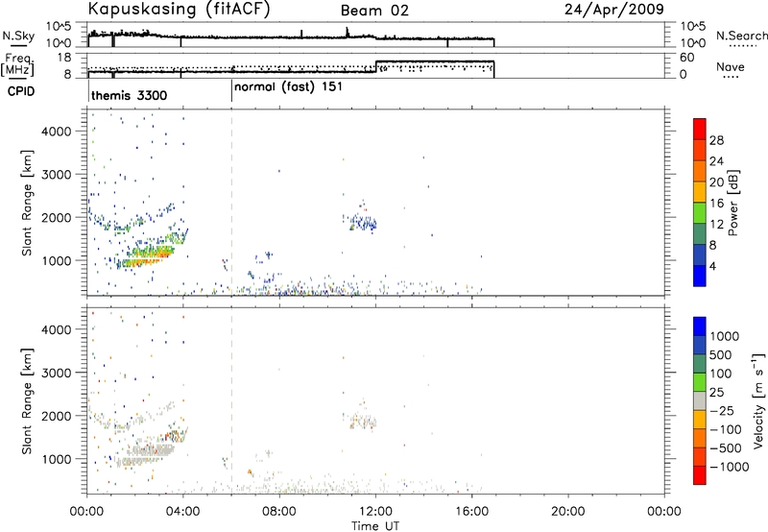768x532 pixels.
Task: Click the "themis 3300" CPID text
Action: [x=130, y=95]
